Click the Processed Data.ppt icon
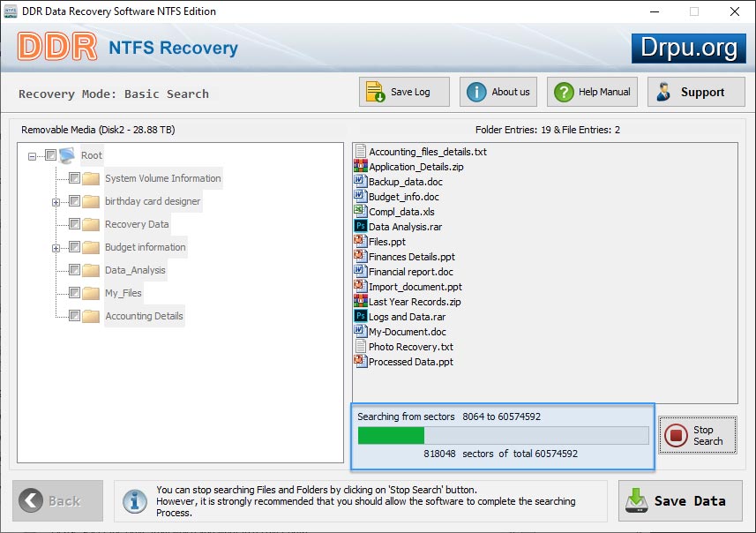Screen dimensions: 756x533 [360, 361]
